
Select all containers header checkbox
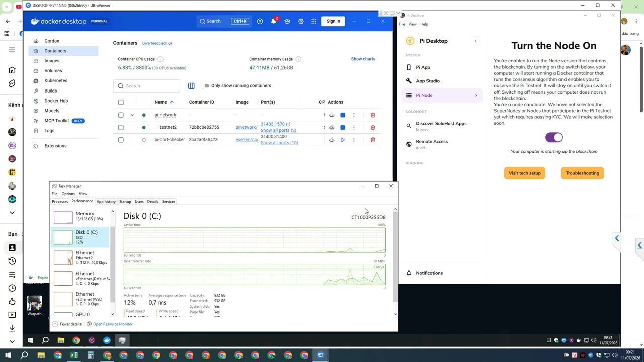(121, 102)
